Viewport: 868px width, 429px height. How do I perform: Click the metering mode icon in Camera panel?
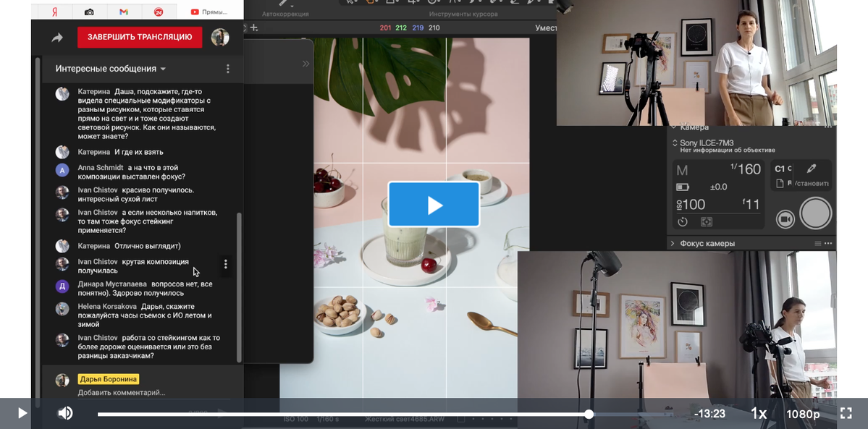[x=707, y=222]
